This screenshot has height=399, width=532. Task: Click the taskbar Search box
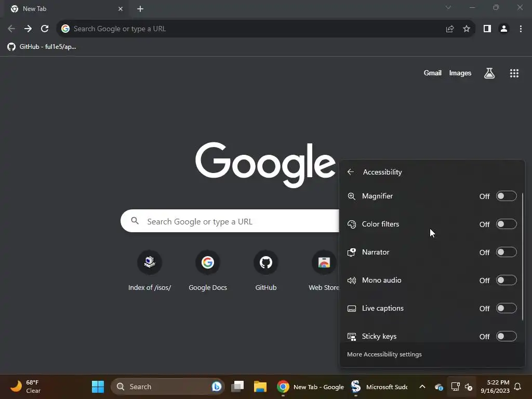[x=168, y=387]
